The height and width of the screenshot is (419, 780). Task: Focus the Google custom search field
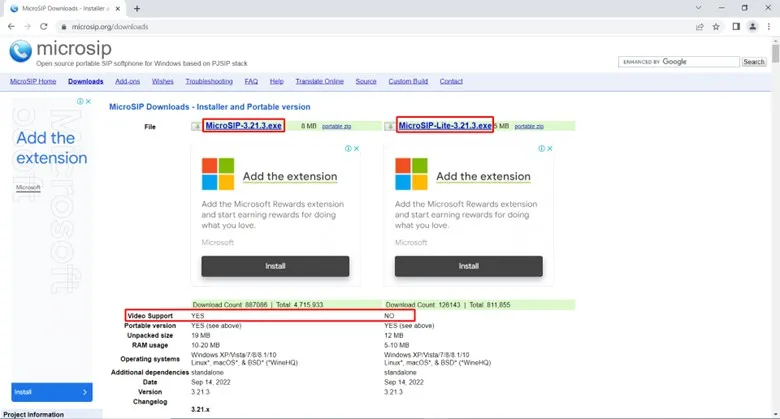[679, 62]
